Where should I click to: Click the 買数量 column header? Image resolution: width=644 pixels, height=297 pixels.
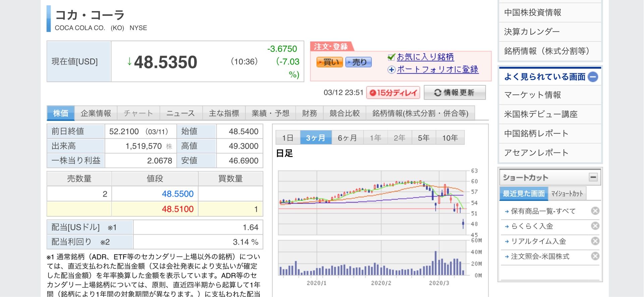tap(231, 179)
